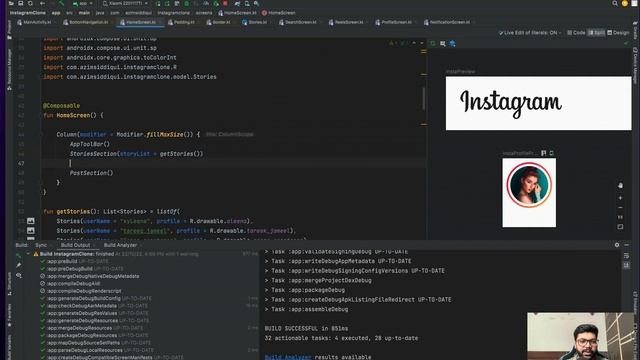Click the profile story preview image

[x=529, y=193]
